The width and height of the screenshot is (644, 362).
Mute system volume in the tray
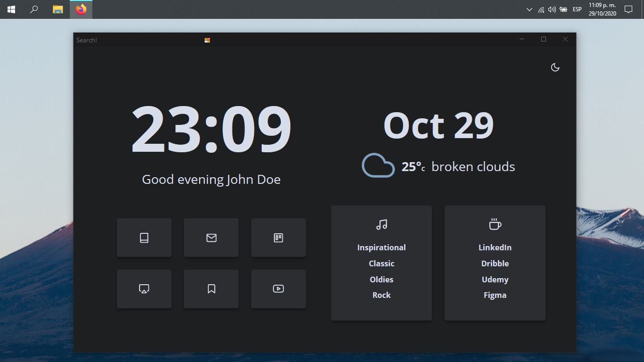551,9
